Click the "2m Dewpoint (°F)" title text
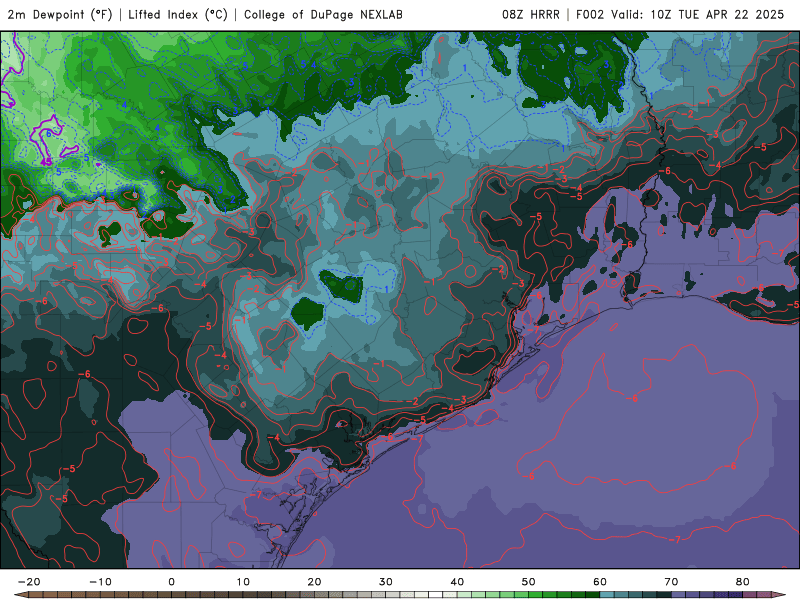This screenshot has height=600, width=800. tap(60, 15)
